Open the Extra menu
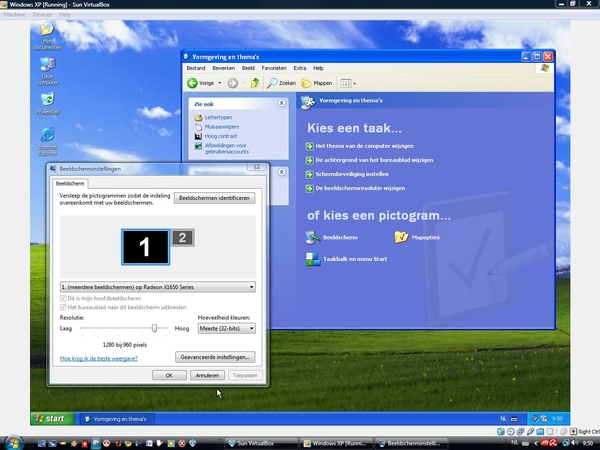600x450 pixels. coord(300,68)
